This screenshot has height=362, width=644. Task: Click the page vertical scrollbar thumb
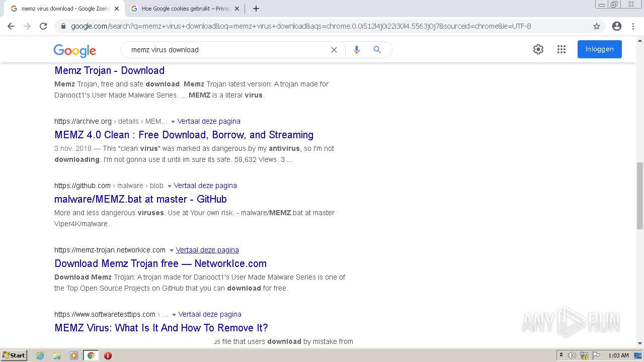tap(640, 195)
